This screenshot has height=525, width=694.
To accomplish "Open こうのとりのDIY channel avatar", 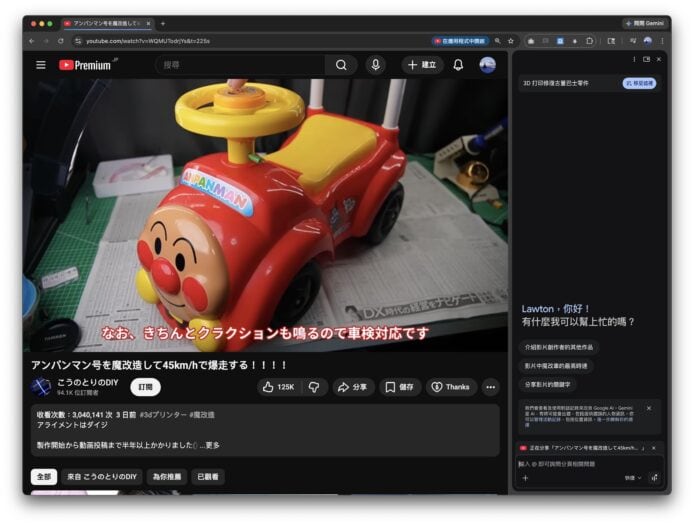I will (41, 387).
